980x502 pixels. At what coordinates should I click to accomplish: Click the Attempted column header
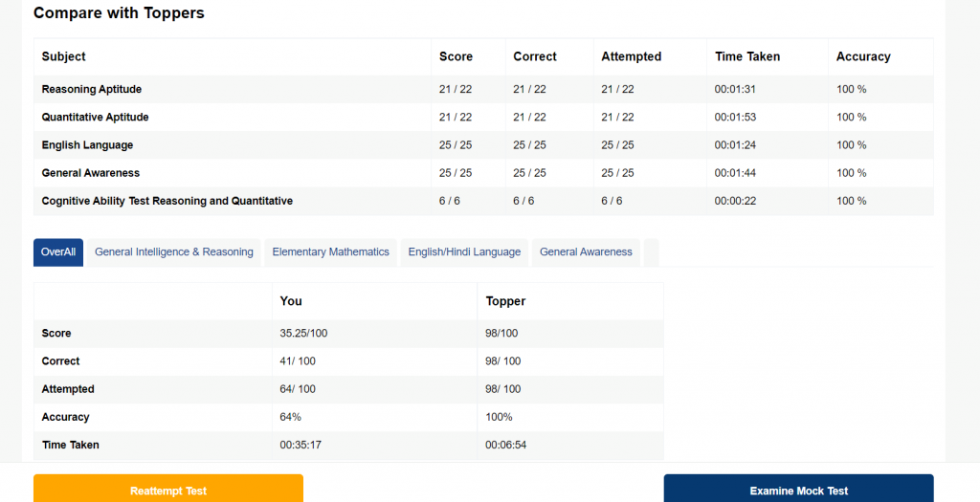632,56
